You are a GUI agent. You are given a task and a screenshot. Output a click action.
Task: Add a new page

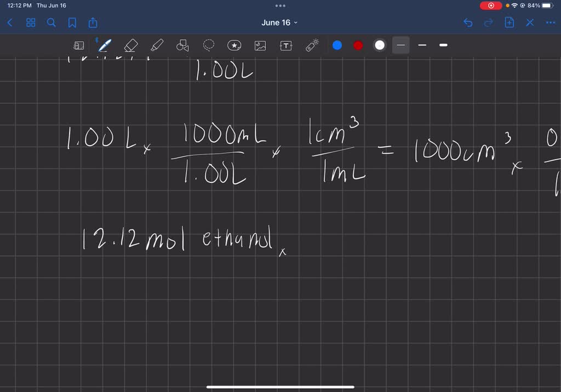click(509, 22)
